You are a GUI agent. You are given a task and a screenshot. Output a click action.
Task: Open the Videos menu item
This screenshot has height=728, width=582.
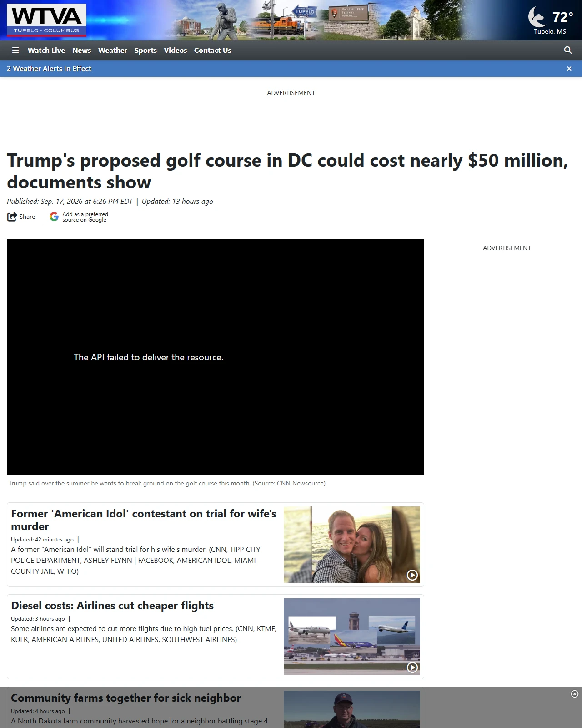[x=176, y=50]
